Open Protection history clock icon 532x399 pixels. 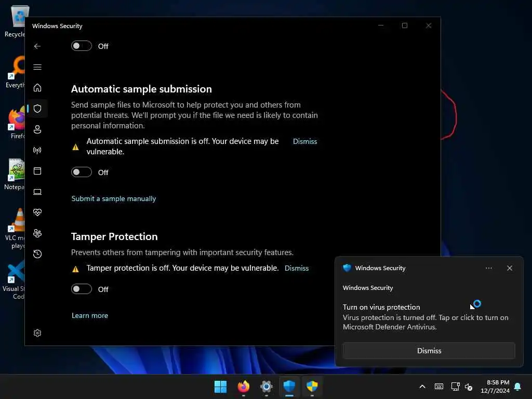coord(37,254)
